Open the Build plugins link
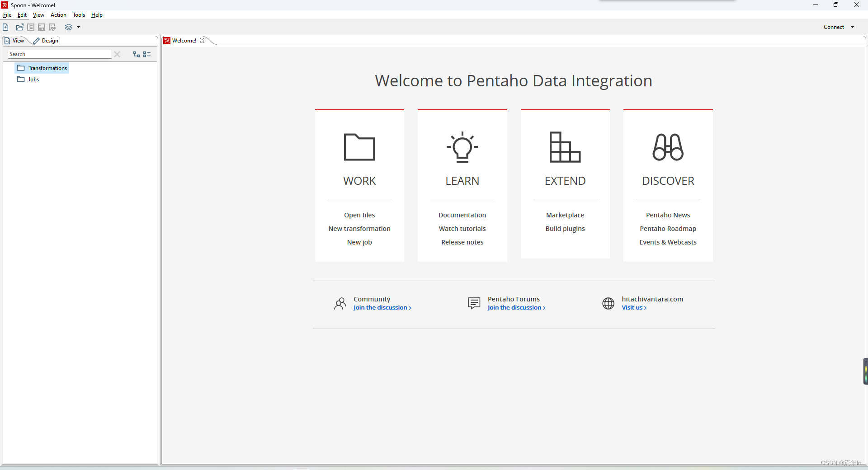This screenshot has height=470, width=868. pyautogui.click(x=565, y=229)
